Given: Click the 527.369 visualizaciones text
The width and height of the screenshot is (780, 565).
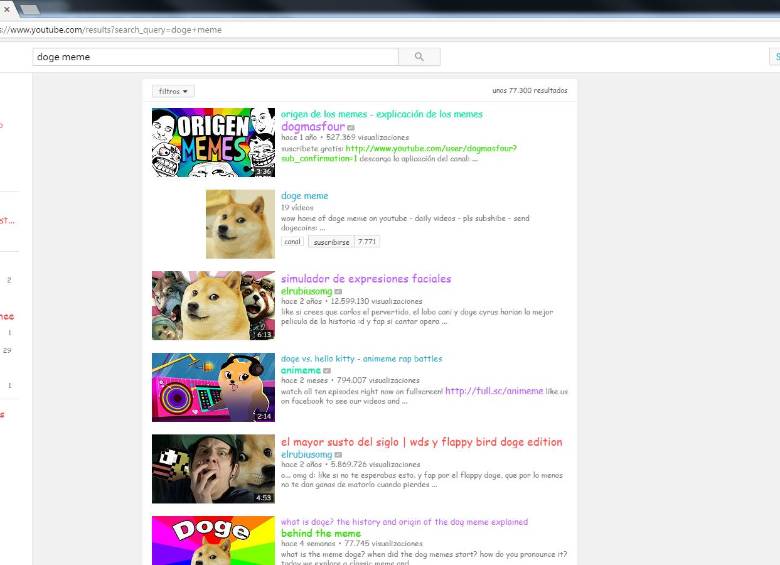Looking at the screenshot, I should [367, 137].
